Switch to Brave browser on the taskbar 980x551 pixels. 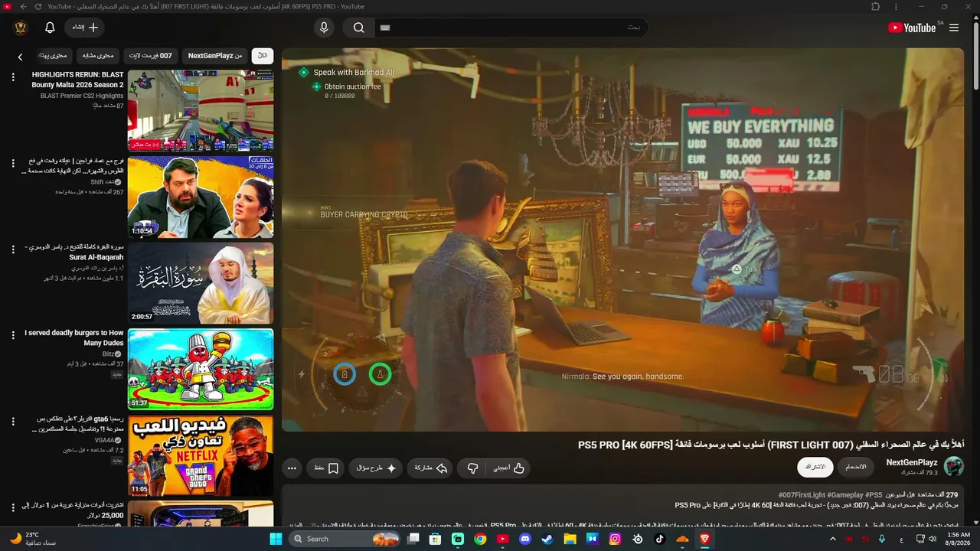(x=704, y=539)
